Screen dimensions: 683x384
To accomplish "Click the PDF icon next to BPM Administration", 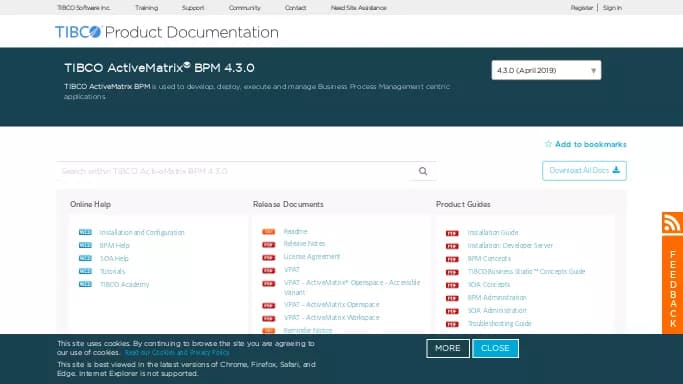I will click(x=452, y=299).
